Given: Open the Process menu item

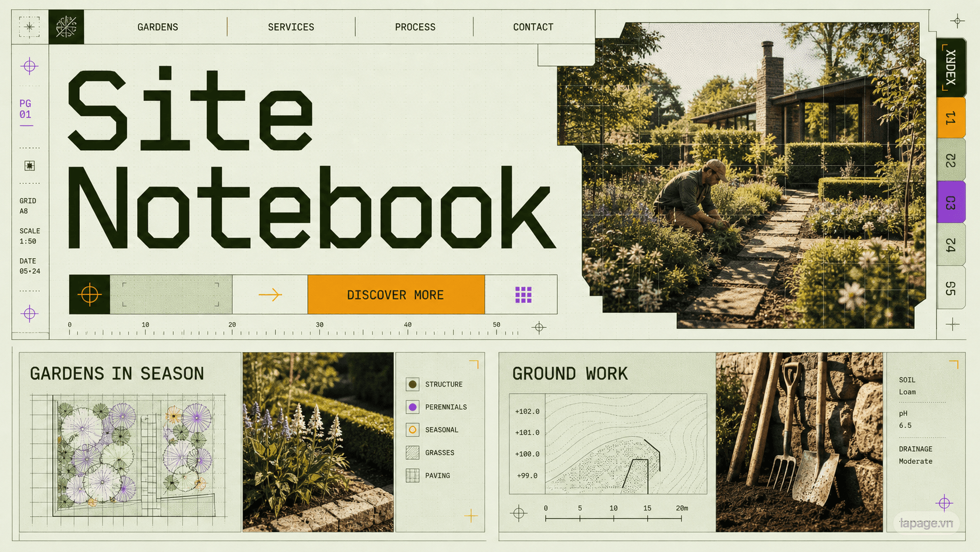Looking at the screenshot, I should tap(415, 27).
